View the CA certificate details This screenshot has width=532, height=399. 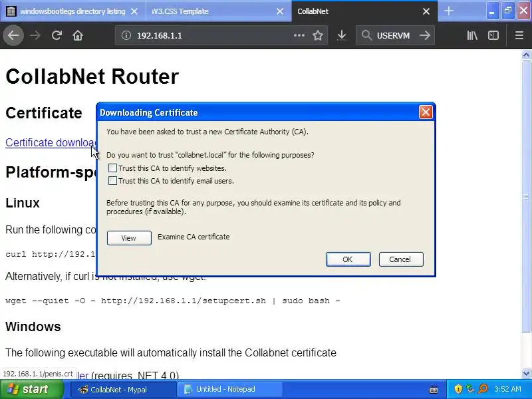129,238
